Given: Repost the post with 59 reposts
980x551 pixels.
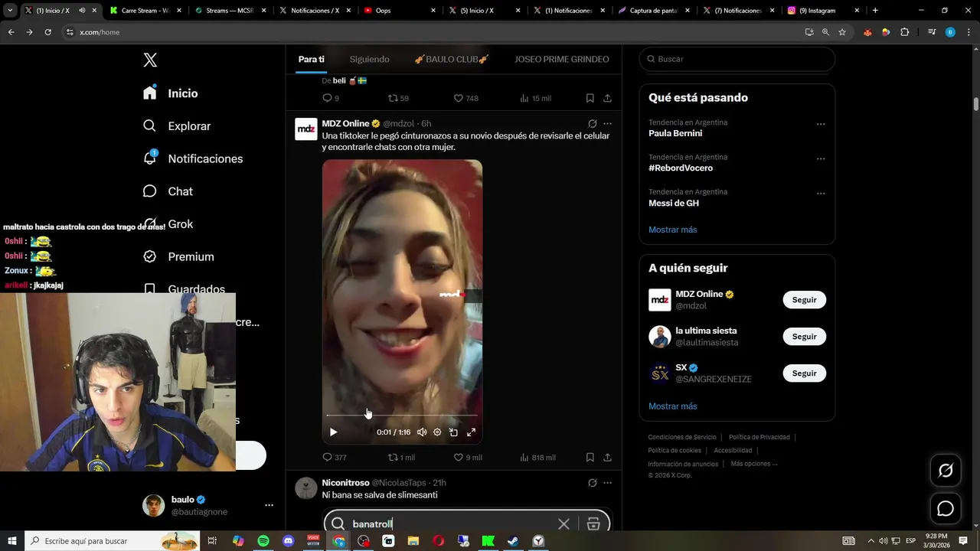Looking at the screenshot, I should (x=398, y=98).
